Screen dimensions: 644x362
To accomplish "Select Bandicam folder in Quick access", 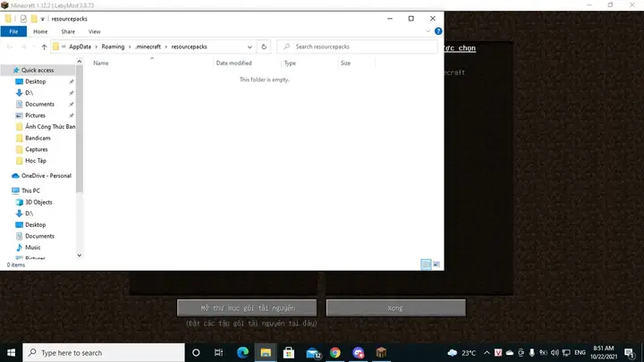I will pos(38,138).
